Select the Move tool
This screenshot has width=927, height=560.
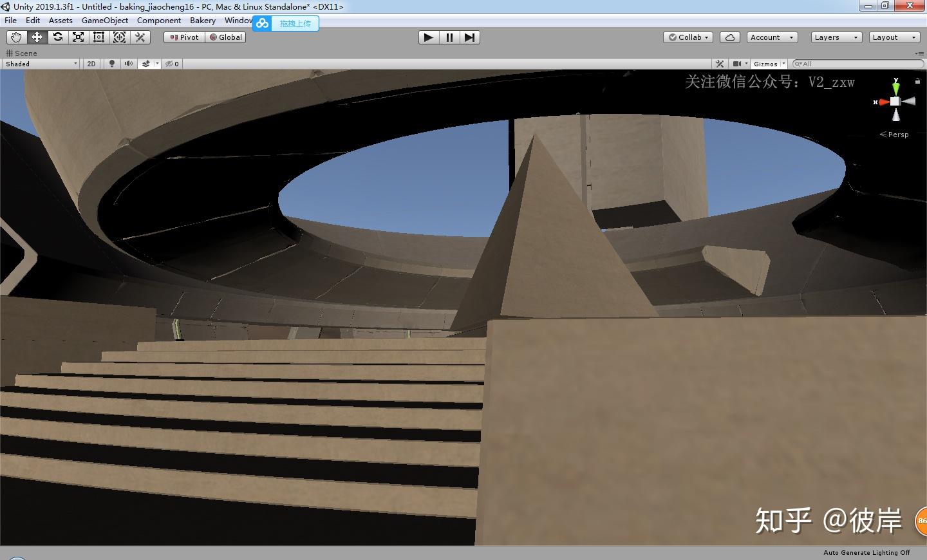37,37
